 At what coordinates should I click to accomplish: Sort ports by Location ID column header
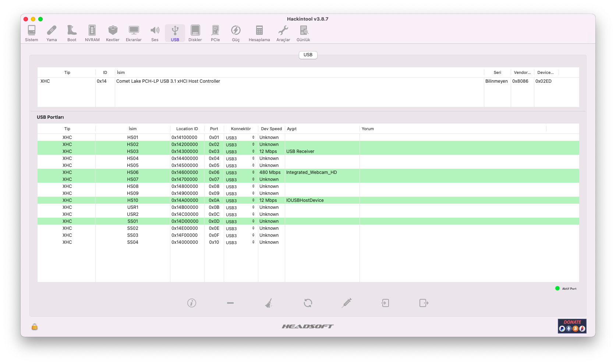click(x=187, y=129)
